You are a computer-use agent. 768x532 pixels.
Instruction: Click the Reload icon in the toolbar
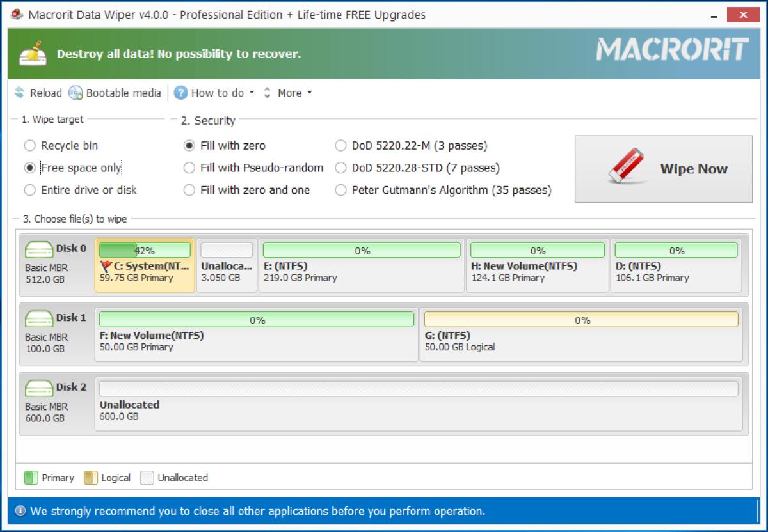click(18, 93)
